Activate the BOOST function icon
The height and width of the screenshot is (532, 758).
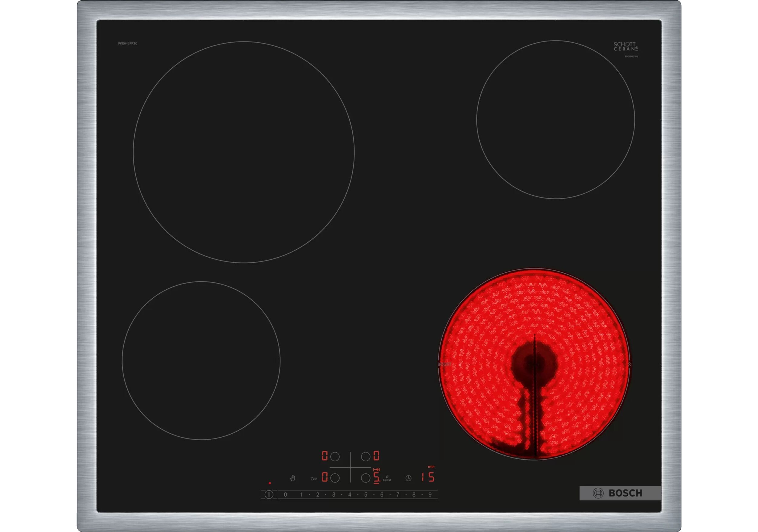(x=387, y=478)
